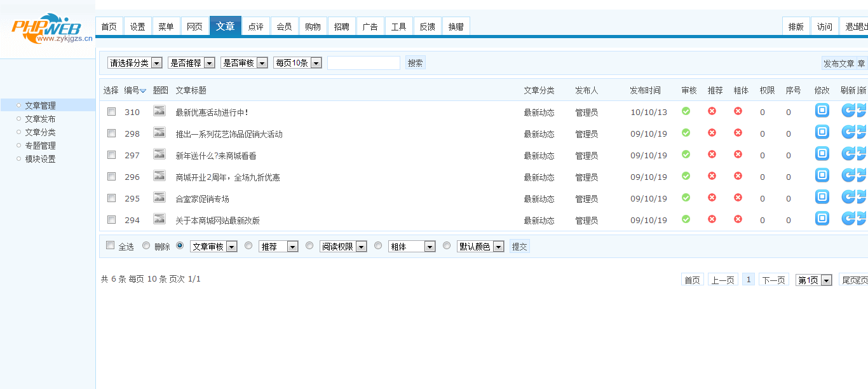Click the 搜索 search button
868x389 pixels.
point(416,63)
